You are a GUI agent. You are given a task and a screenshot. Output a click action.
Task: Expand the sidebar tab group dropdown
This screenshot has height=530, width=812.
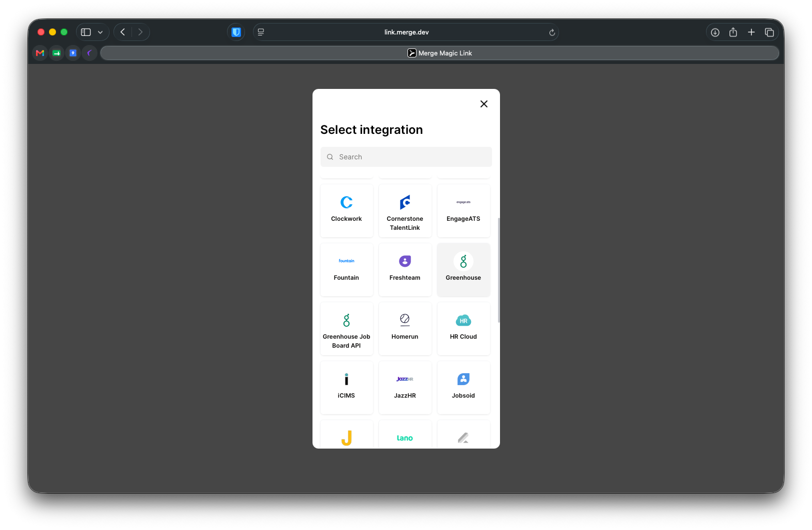pos(100,32)
